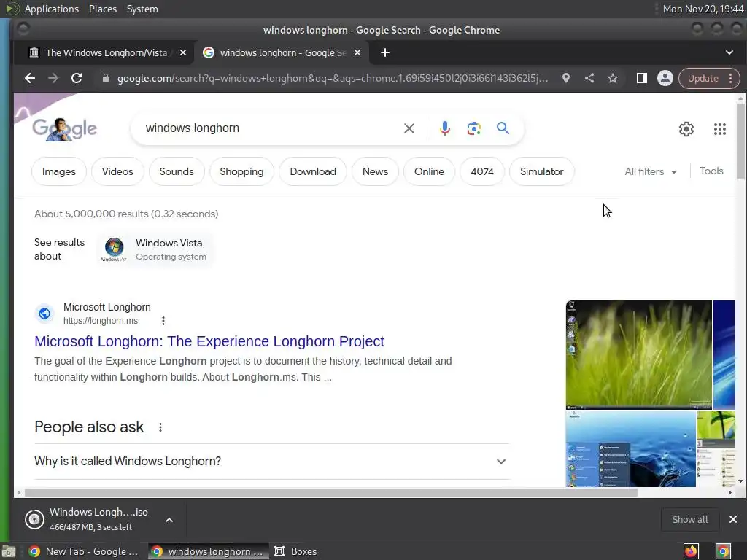Click the Microsoft Longhorn site globe icon

pos(44,314)
